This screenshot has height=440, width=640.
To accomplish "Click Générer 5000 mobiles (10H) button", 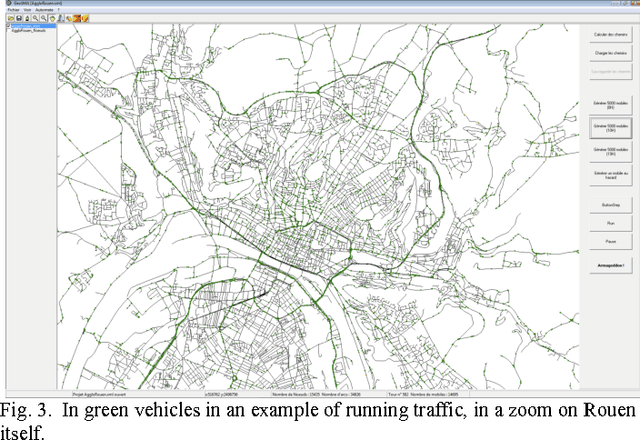I will click(611, 128).
